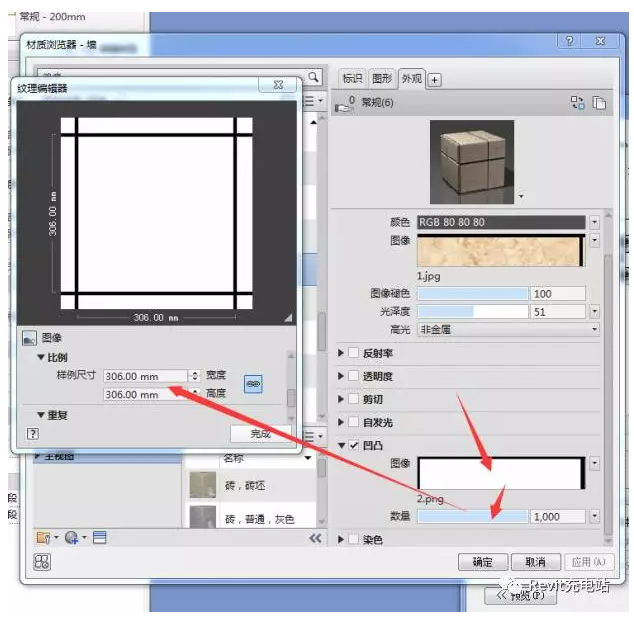
Task: Expand the 反射率 section
Action: 341,353
